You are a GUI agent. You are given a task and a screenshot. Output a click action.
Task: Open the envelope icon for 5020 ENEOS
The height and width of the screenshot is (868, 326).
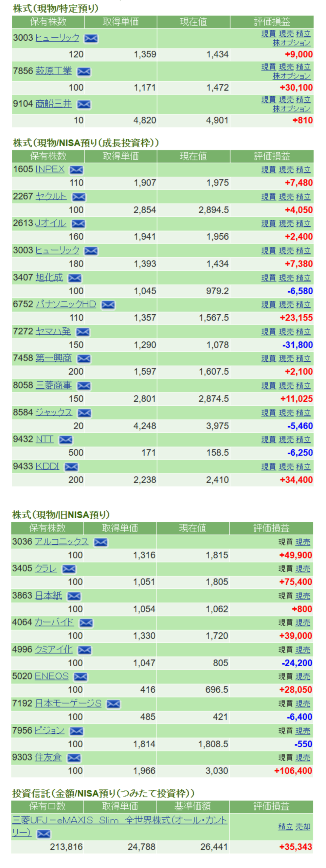coord(80,677)
